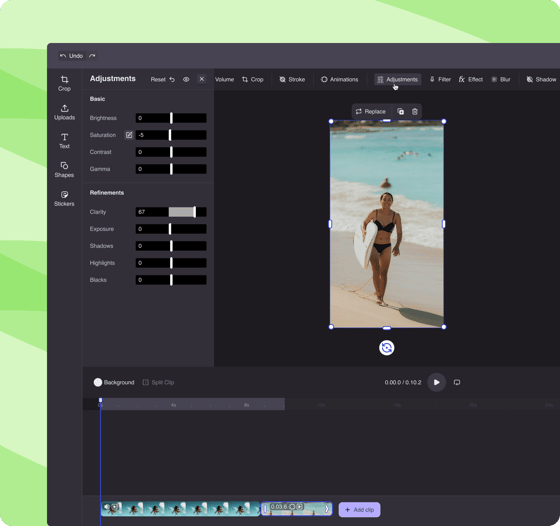Click the Shadows slider
The image size is (560, 526).
pos(171,246)
